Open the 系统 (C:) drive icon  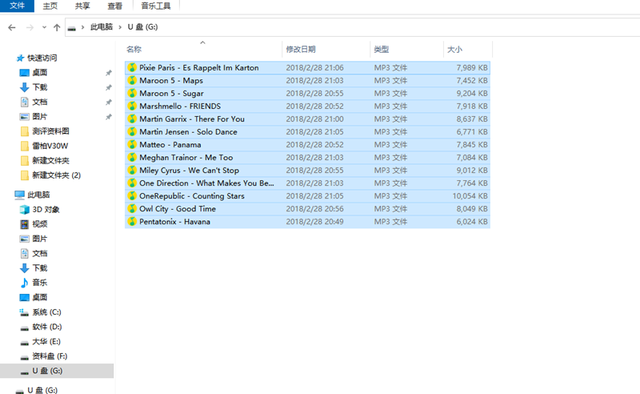(24, 312)
